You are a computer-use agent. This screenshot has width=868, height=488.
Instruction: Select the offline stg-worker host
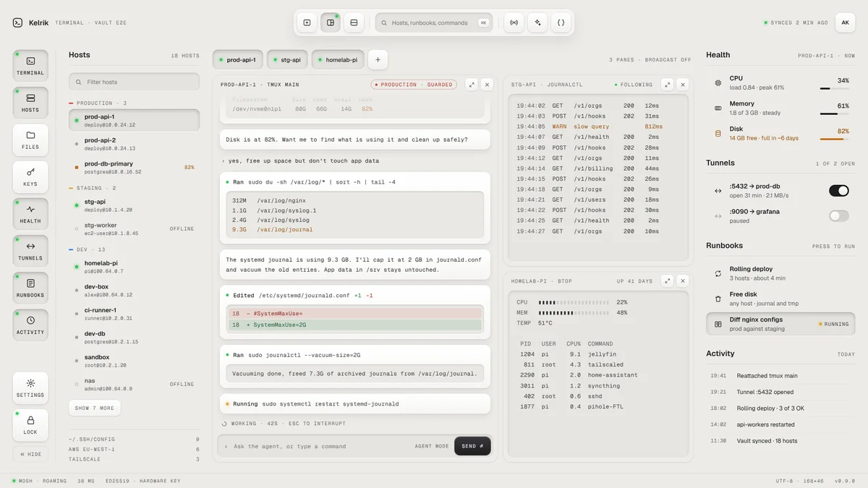point(134,228)
